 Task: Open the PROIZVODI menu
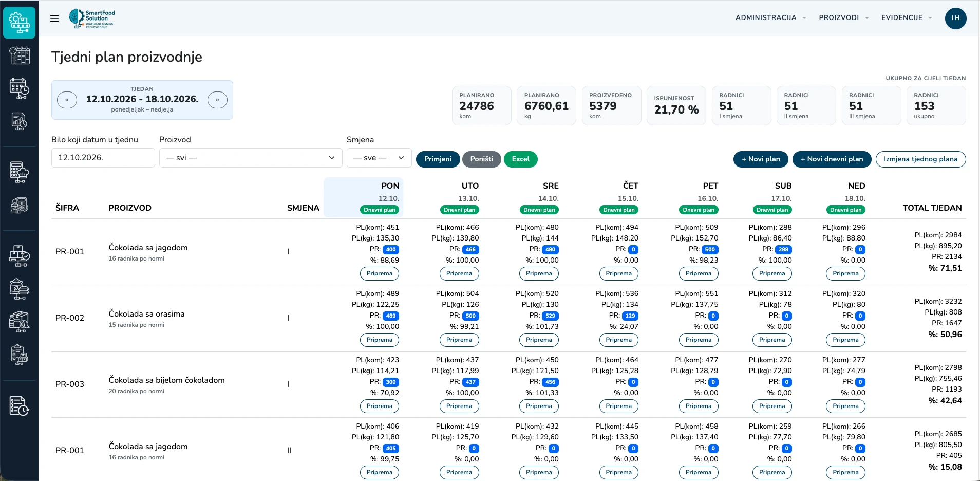pos(843,17)
